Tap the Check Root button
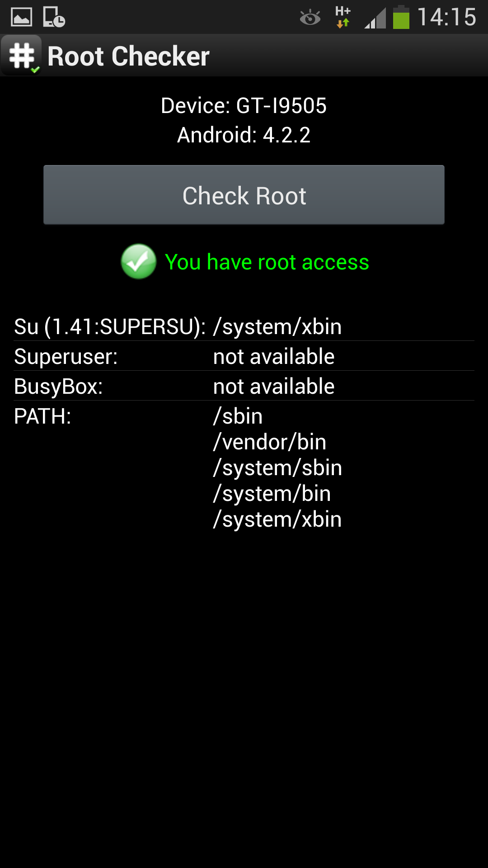 point(244,195)
